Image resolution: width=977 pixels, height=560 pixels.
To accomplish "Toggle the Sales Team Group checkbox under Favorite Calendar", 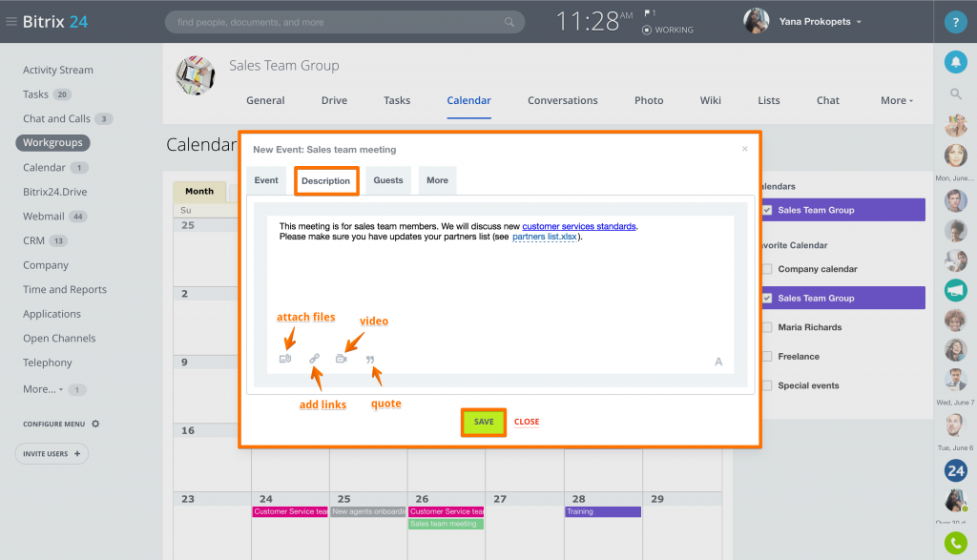I will (768, 298).
